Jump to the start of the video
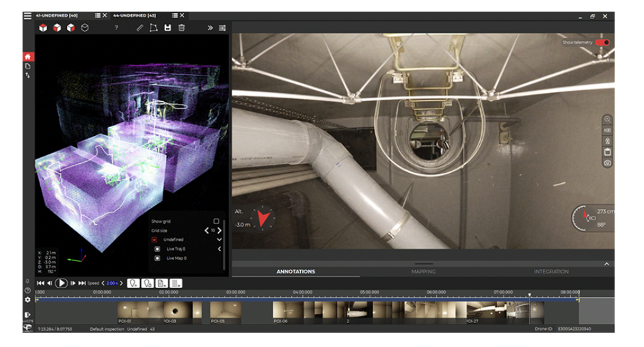This screenshot has width=644, height=347. [40, 283]
